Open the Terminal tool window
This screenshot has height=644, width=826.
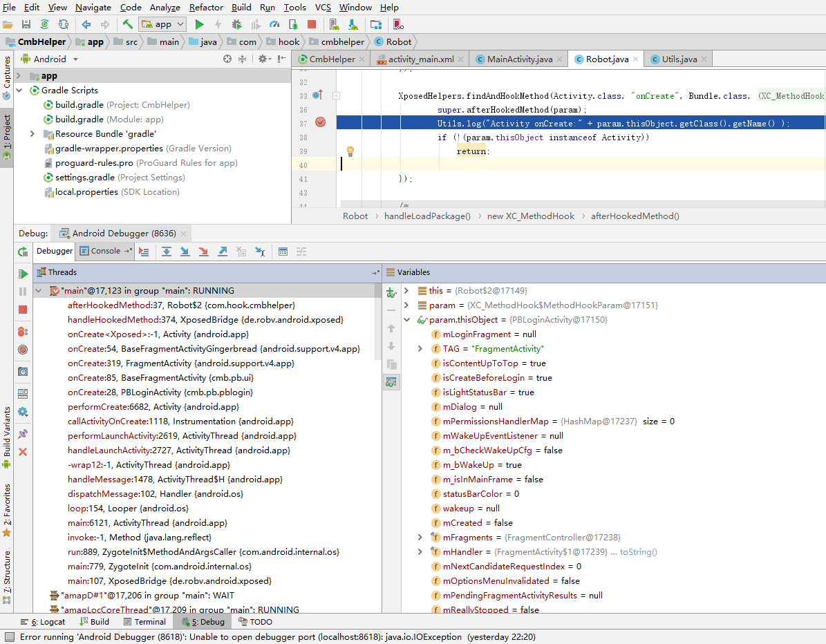coord(145,622)
